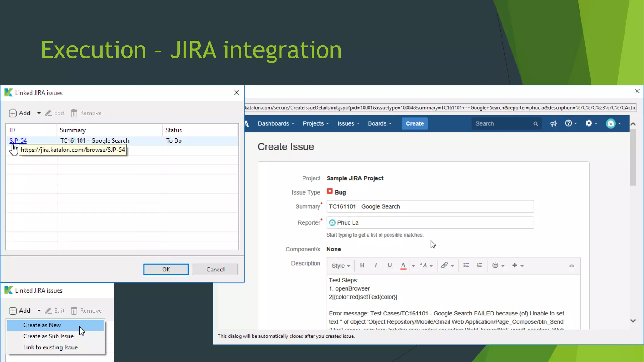The image size is (644, 362).
Task: Click the Status column header
Action: [200, 130]
